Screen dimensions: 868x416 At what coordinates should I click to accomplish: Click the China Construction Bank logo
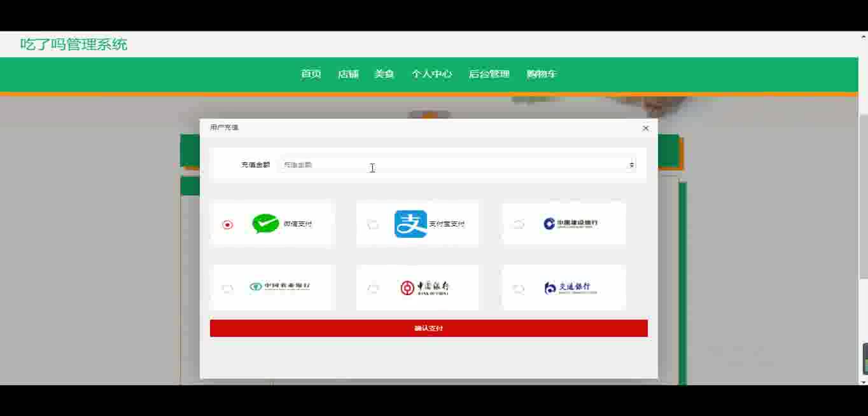pyautogui.click(x=571, y=224)
